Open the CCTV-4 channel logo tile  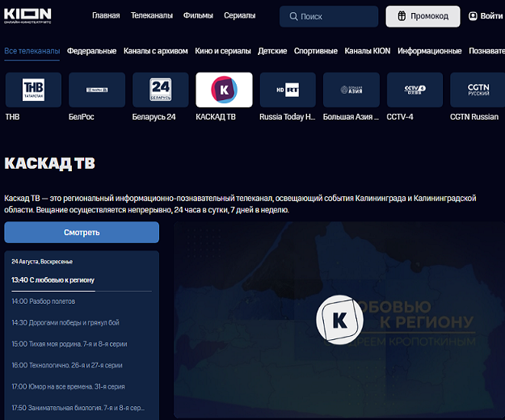coord(415,90)
